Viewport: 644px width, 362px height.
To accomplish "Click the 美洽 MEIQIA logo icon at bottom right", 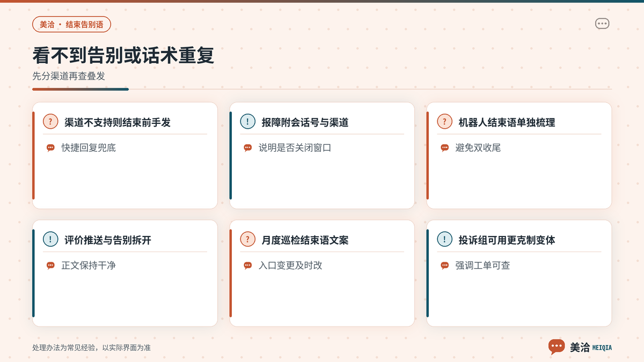I will tap(557, 346).
